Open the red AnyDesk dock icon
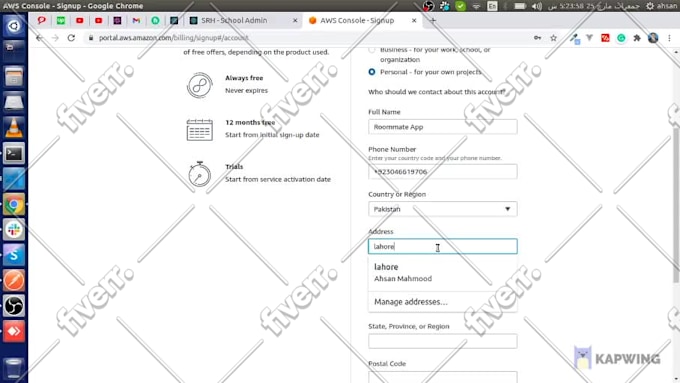 (14, 332)
